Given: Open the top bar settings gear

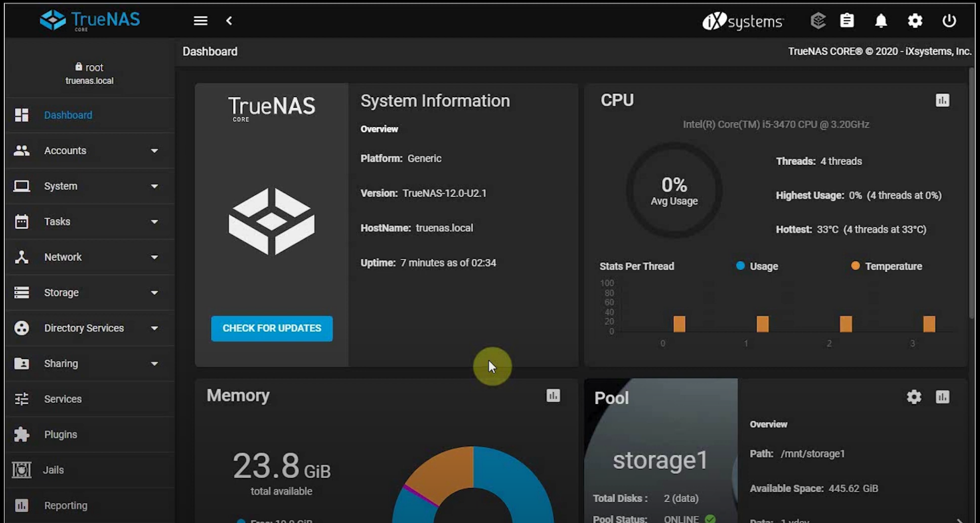Looking at the screenshot, I should coord(915,21).
